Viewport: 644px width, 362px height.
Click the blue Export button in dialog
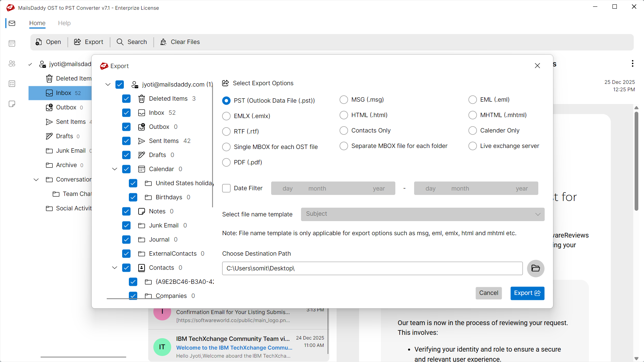[x=527, y=293]
